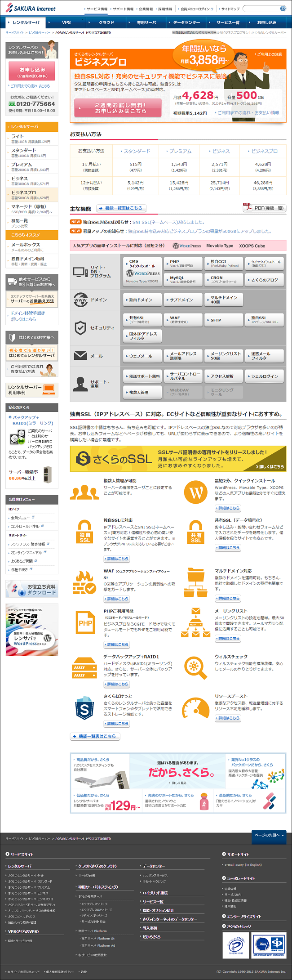The height and width of the screenshot is (980, 292).
Task: Expand the サービス情報 top header menu
Action: [x=96, y=9]
